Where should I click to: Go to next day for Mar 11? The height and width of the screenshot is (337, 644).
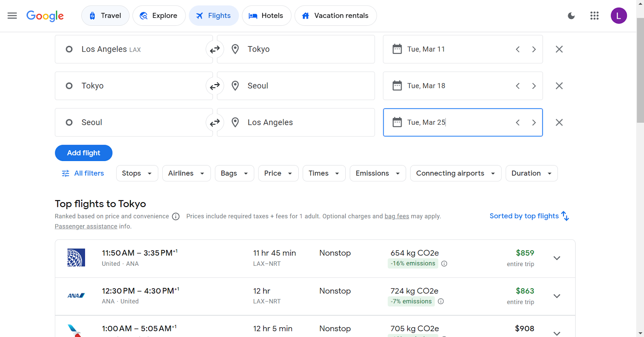click(x=534, y=49)
